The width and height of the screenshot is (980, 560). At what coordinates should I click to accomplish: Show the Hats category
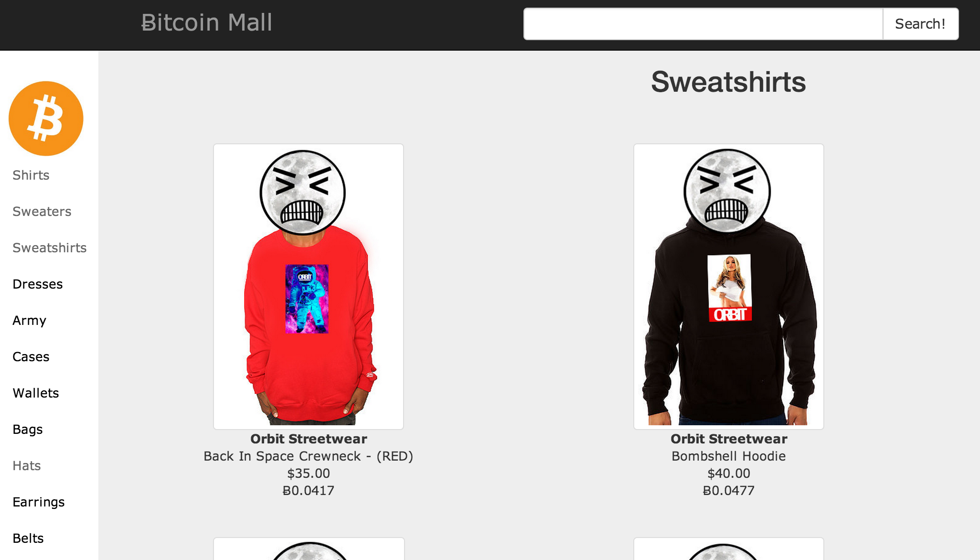27,466
